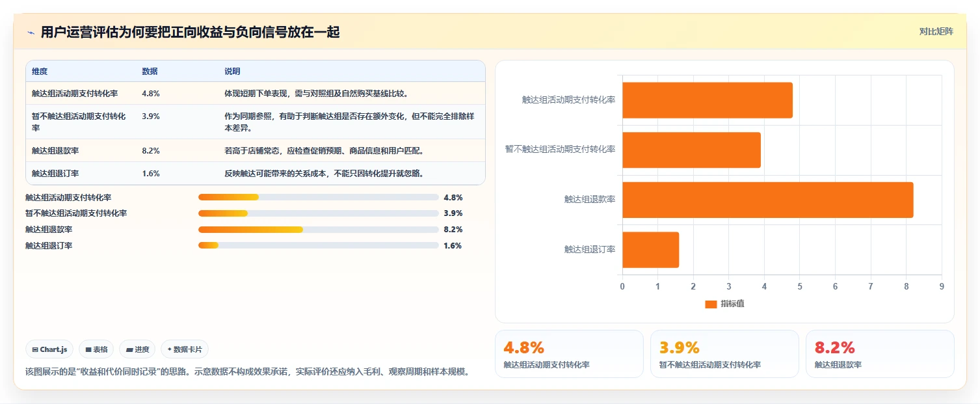980x404 pixels.
Task: Click table cell 触达组退款率
Action: point(55,151)
